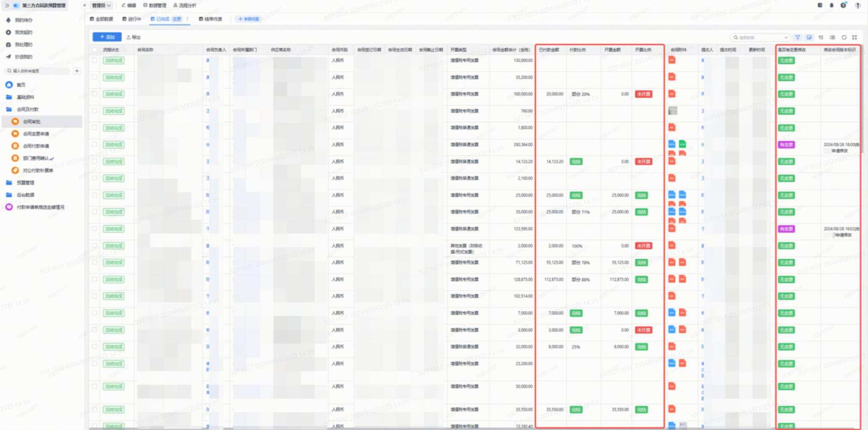The height and width of the screenshot is (430, 868).
Task: Switch to the 全部数据 view tab
Action: pos(101,19)
